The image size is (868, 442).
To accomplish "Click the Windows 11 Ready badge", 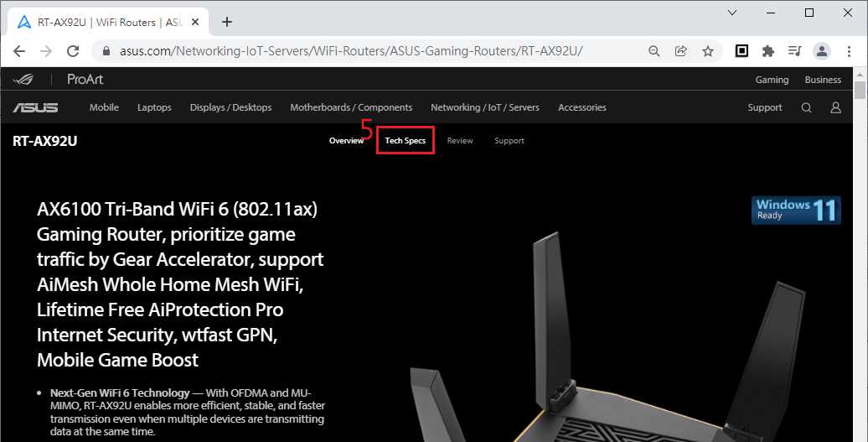I will click(796, 210).
